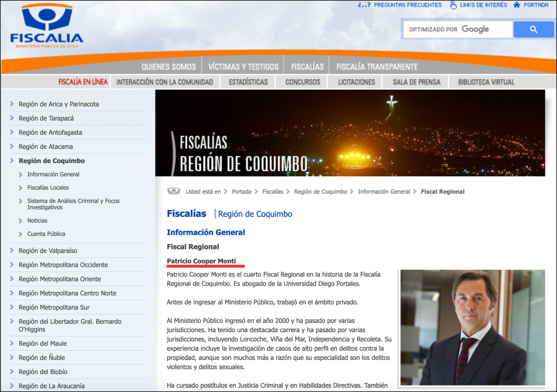Open Información General in the sidebar

[53, 175]
